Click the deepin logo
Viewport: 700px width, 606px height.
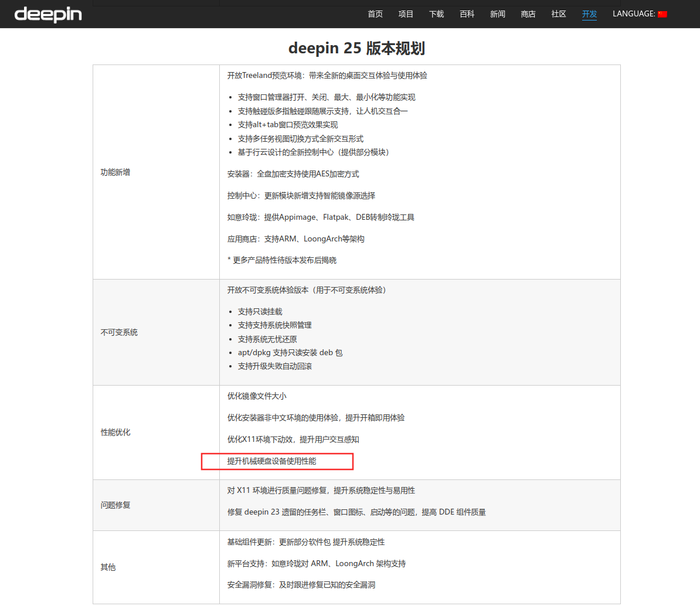pos(48,14)
